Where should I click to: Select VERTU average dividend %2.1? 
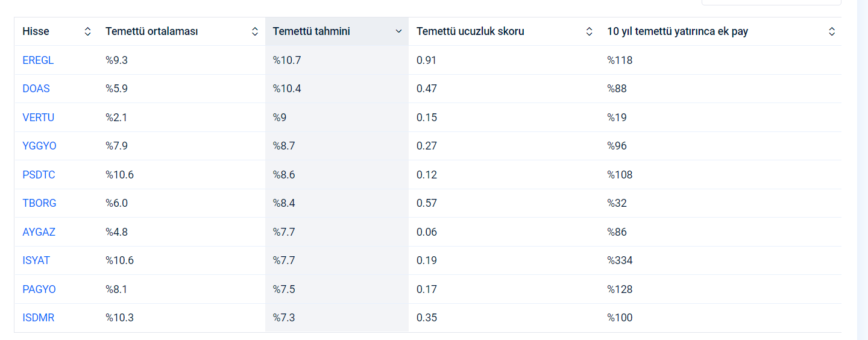point(116,118)
